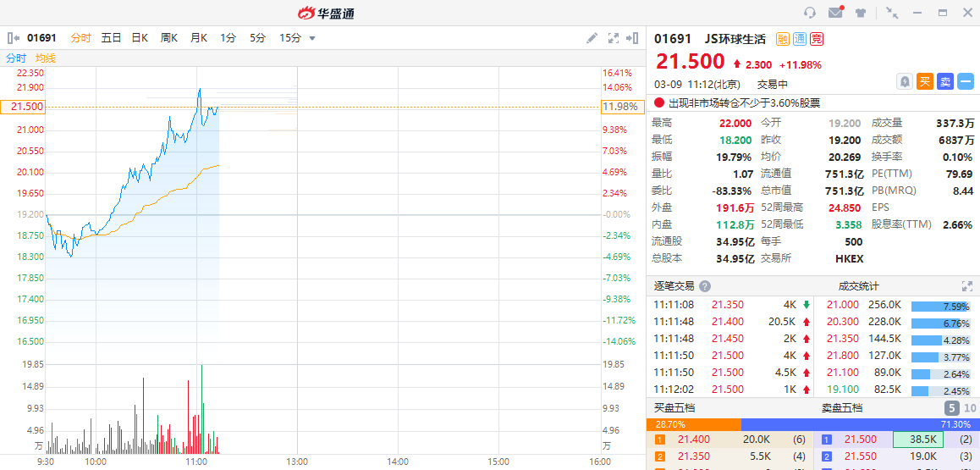Screen dimensions: 980x470
Task: Click the blue 卖 sell button
Action: (x=945, y=81)
